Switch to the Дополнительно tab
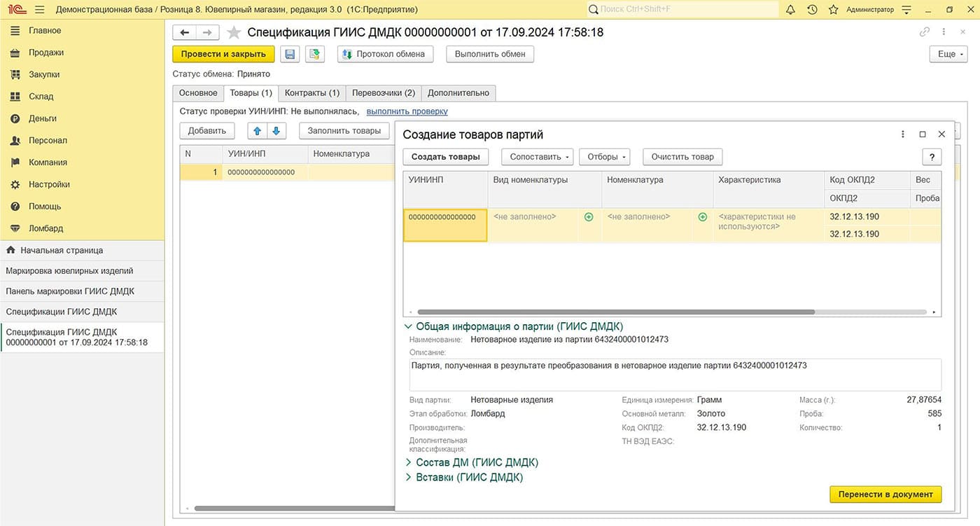The image size is (980, 526). [x=458, y=93]
